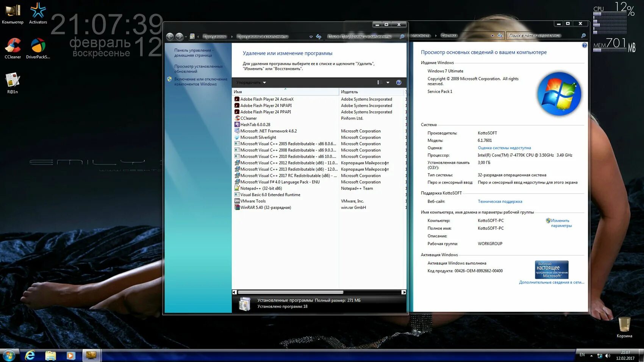Select Adobe Flash Player 24 ActiveX row

319,99
